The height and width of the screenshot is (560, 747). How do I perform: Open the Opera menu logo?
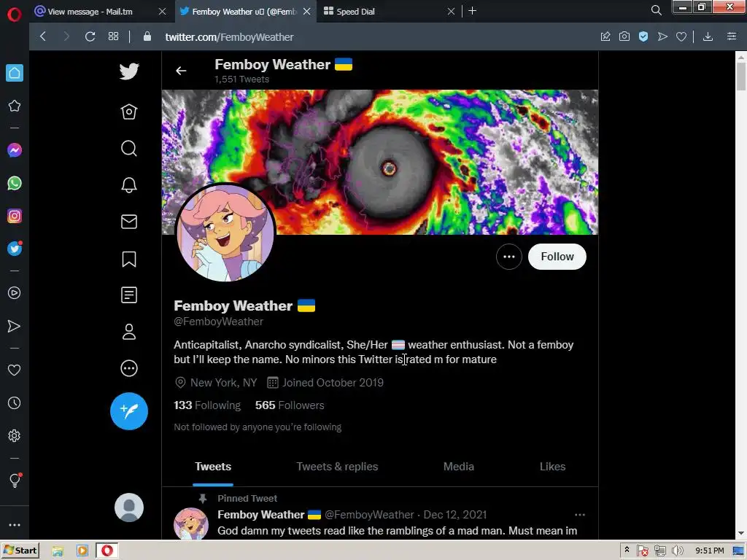pos(15,15)
